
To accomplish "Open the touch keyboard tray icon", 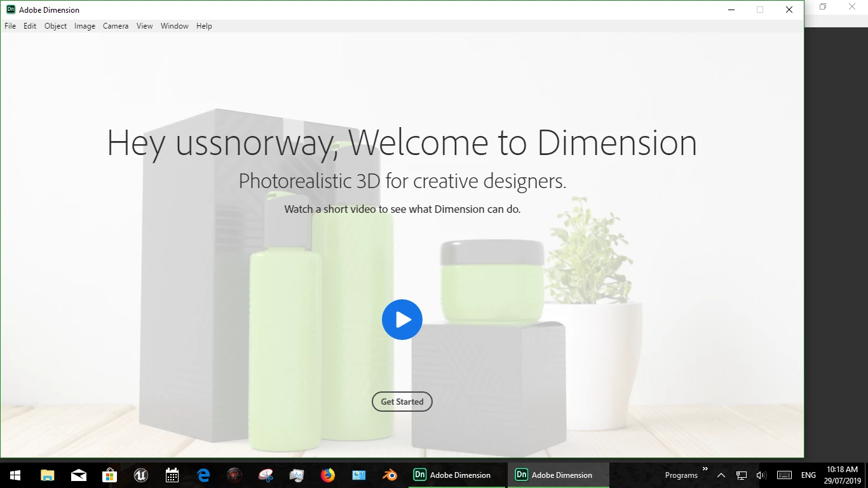I will coord(784,475).
